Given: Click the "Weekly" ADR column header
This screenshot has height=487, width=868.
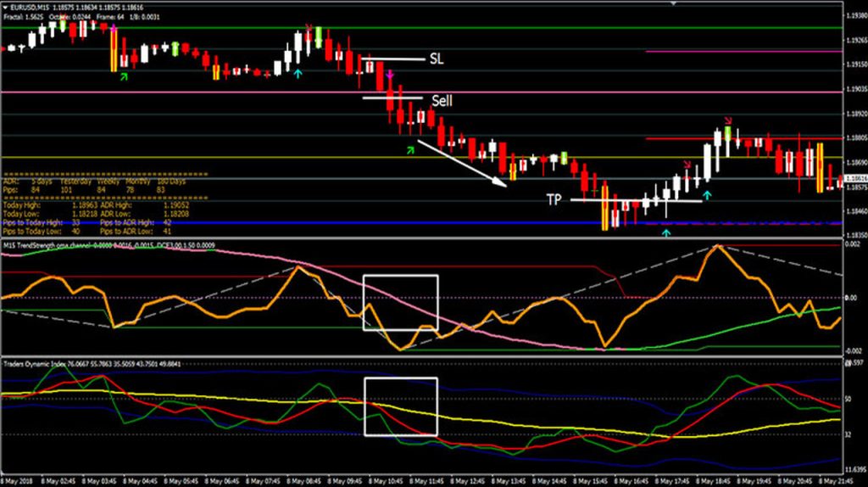Looking at the screenshot, I should click(108, 182).
